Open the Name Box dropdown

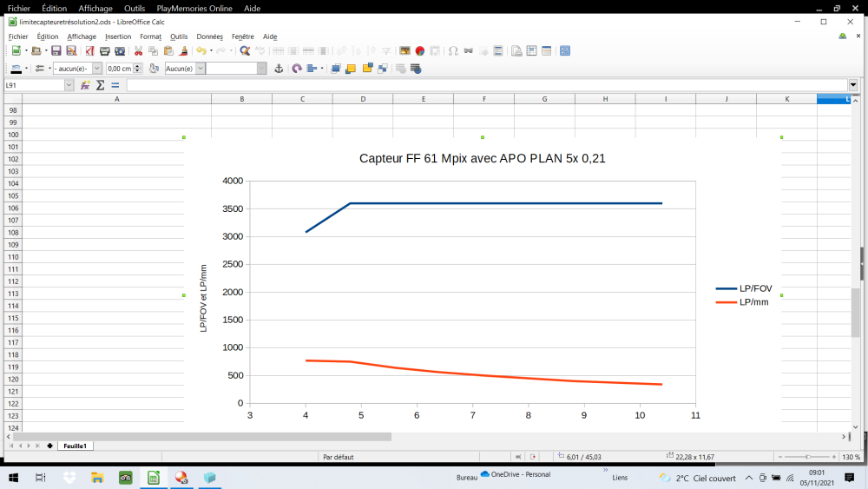pyautogui.click(x=69, y=85)
